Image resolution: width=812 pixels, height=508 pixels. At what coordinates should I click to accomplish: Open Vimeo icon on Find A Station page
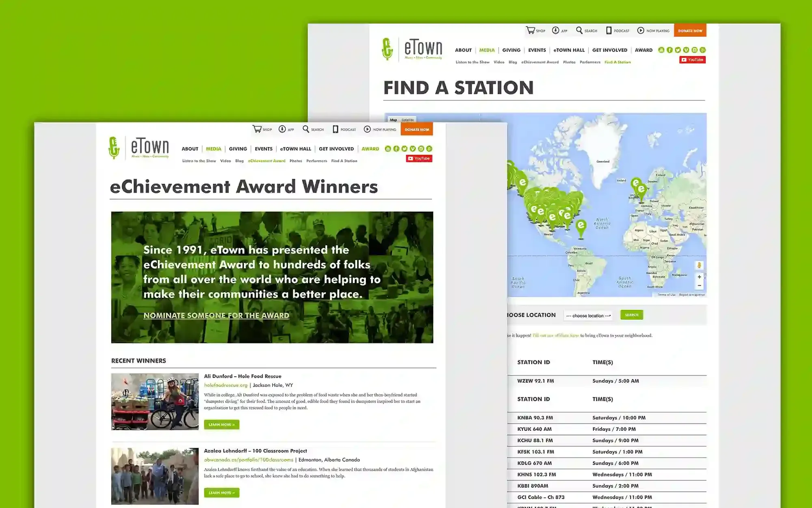click(686, 50)
